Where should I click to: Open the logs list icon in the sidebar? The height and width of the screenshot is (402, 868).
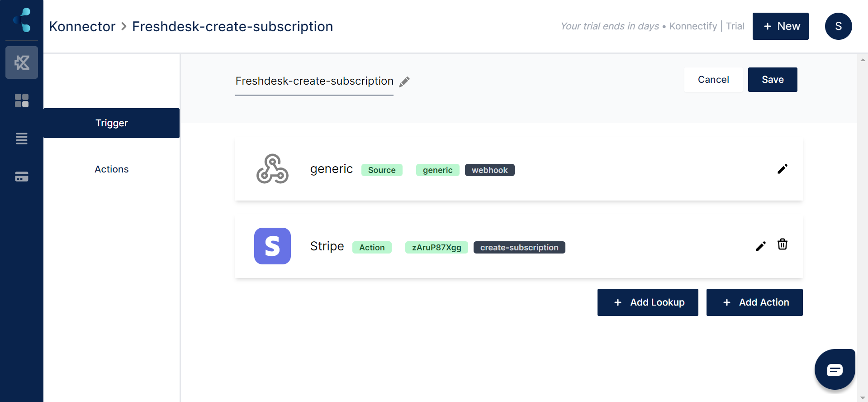tap(22, 139)
